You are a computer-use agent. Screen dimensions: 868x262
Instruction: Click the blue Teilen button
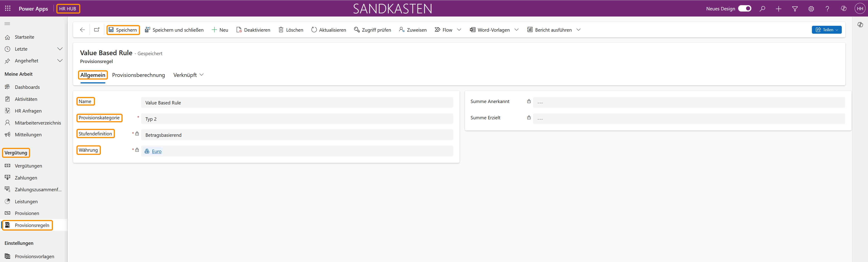[827, 30]
